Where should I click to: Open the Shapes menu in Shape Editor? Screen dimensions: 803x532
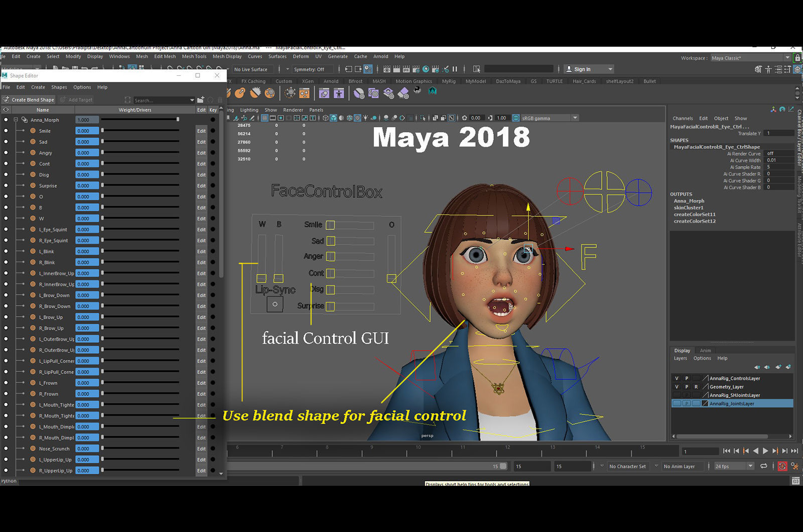pyautogui.click(x=59, y=87)
